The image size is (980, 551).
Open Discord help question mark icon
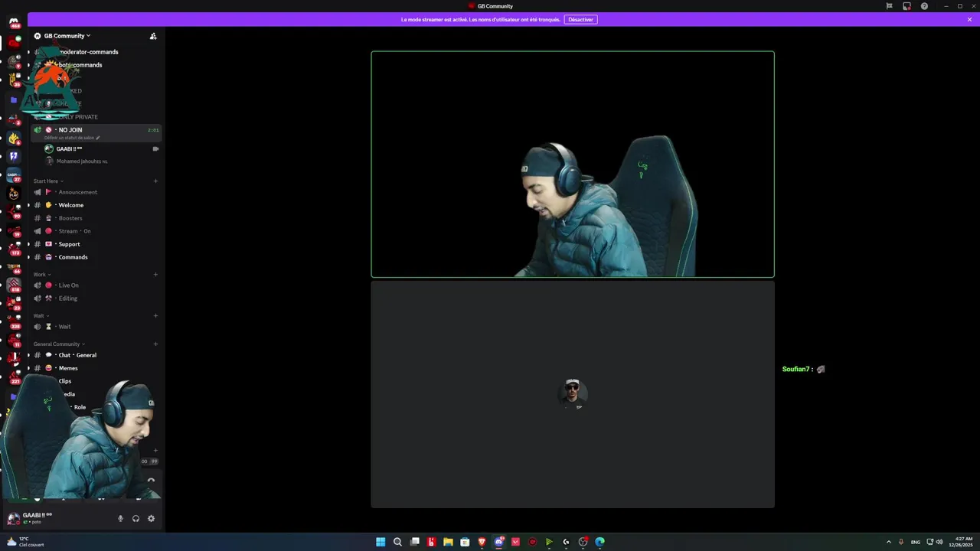click(x=924, y=6)
